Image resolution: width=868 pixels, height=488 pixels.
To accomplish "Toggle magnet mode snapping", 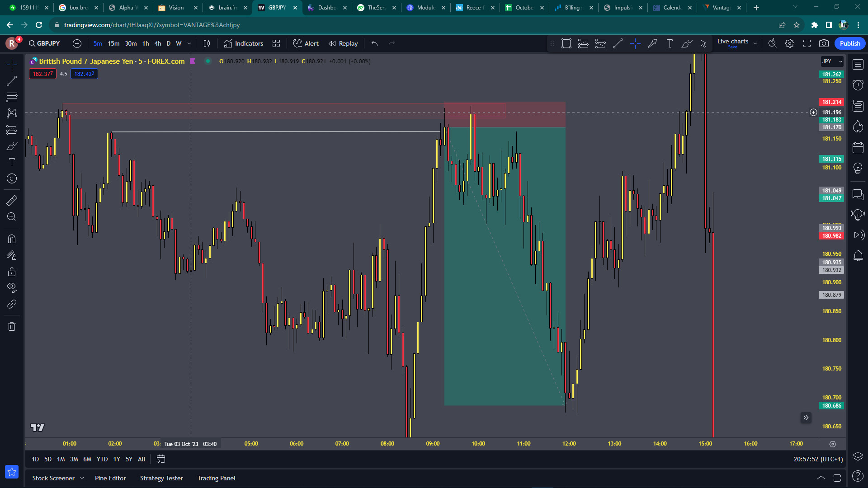I will (x=12, y=239).
